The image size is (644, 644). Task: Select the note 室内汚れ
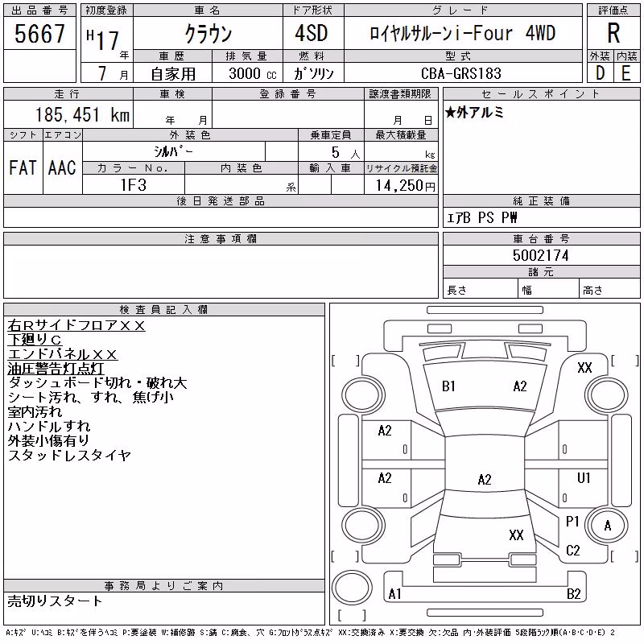coord(35,412)
